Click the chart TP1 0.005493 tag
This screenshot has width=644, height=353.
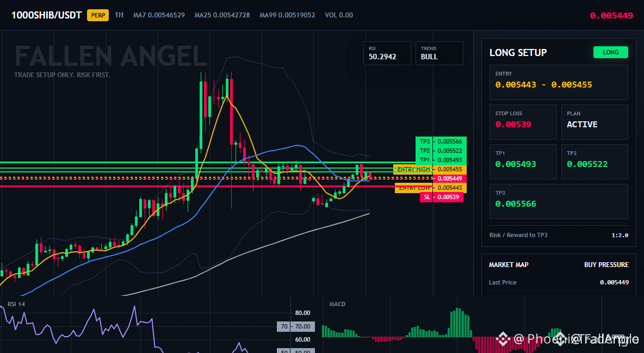tap(441, 160)
